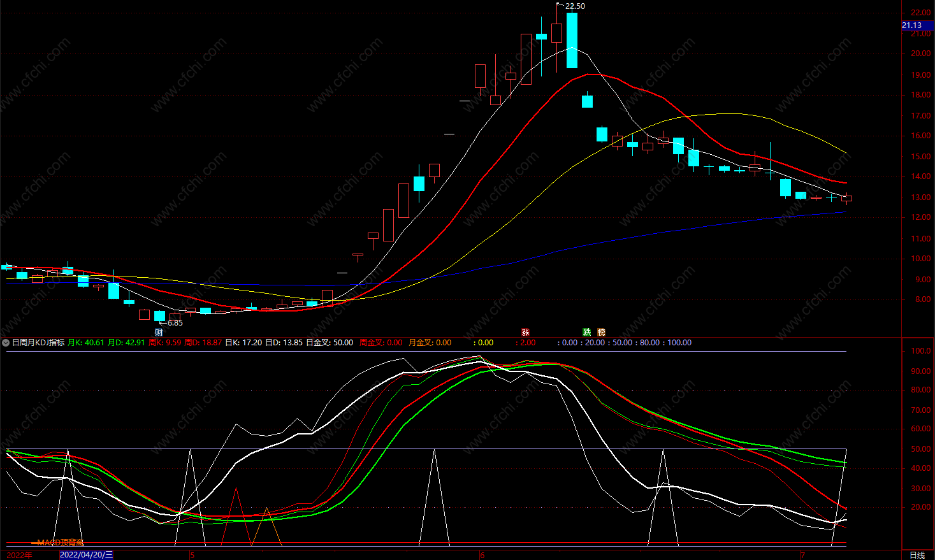The height and width of the screenshot is (560, 935).
Task: Click the 榜 marker icon
Action: click(x=601, y=332)
